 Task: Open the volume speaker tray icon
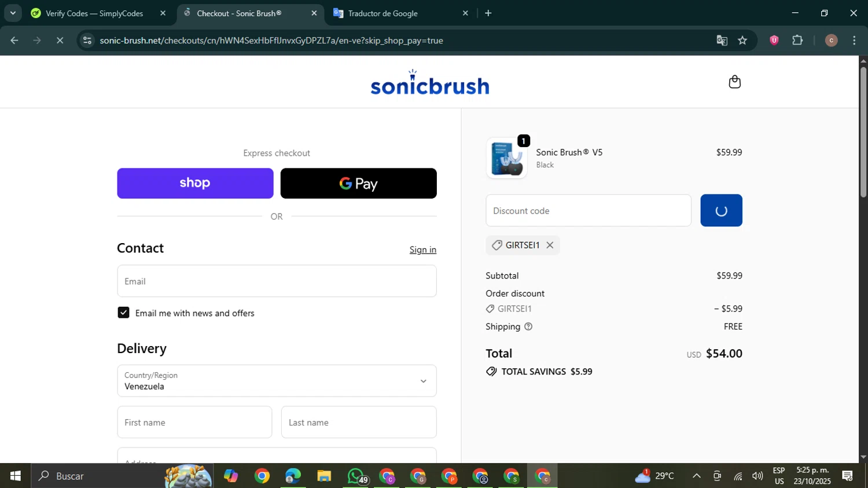click(757, 476)
